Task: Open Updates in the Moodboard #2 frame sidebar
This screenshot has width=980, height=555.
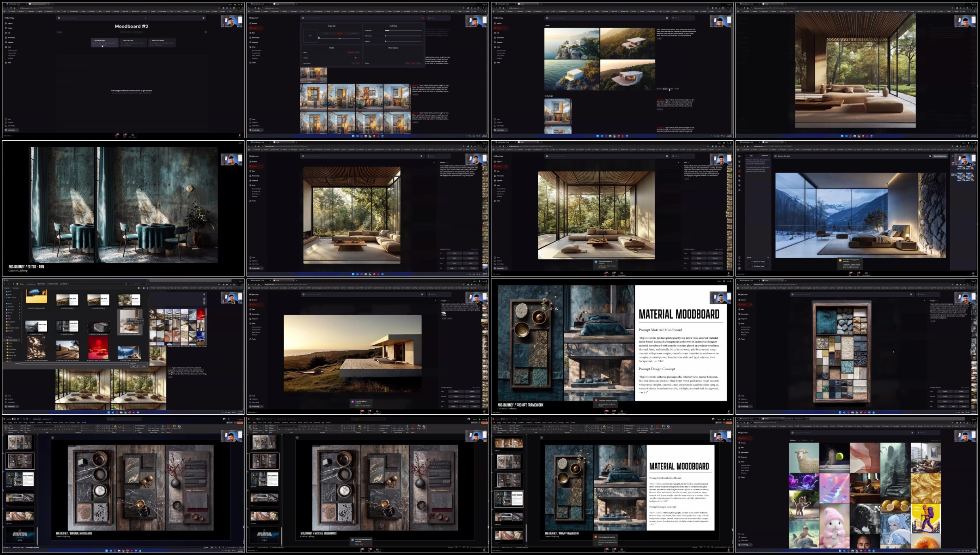Action: pyautogui.click(x=9, y=122)
